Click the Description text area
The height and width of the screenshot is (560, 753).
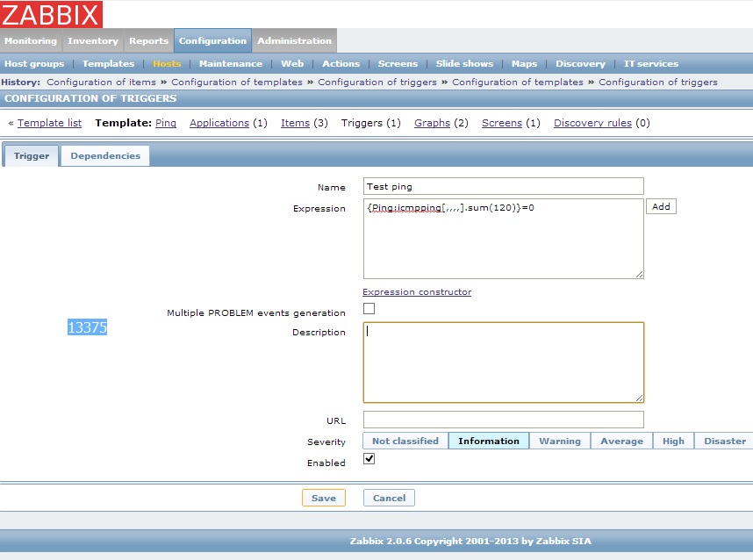coord(503,363)
